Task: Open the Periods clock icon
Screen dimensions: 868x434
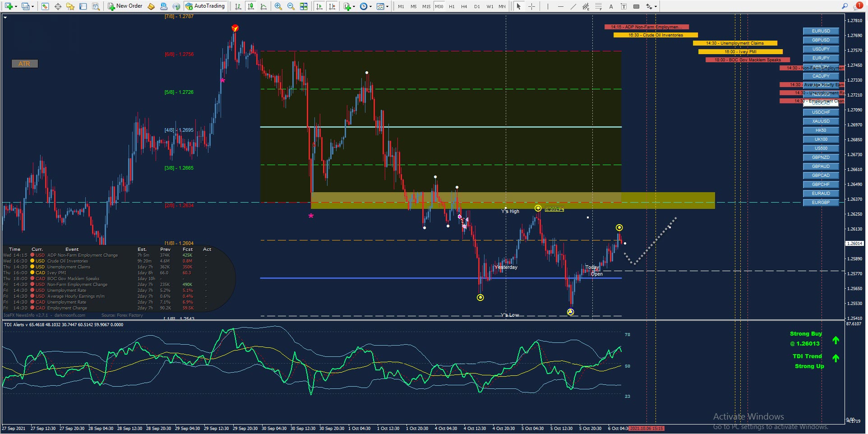Action: click(364, 6)
